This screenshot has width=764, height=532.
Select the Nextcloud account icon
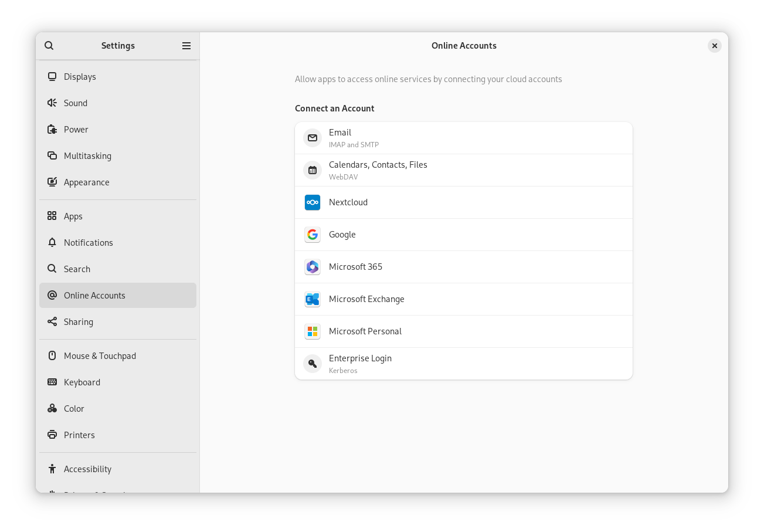click(x=313, y=202)
